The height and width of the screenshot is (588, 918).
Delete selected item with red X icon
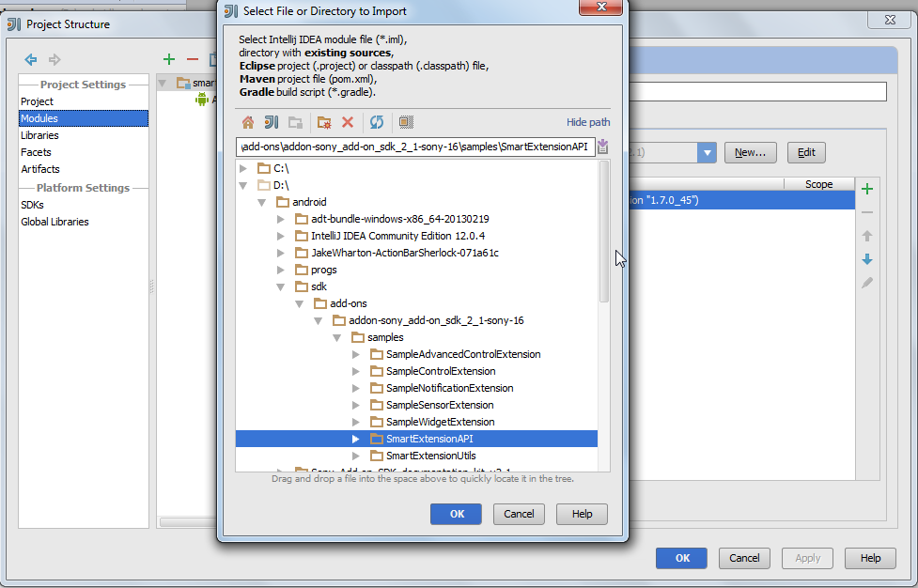pos(348,122)
